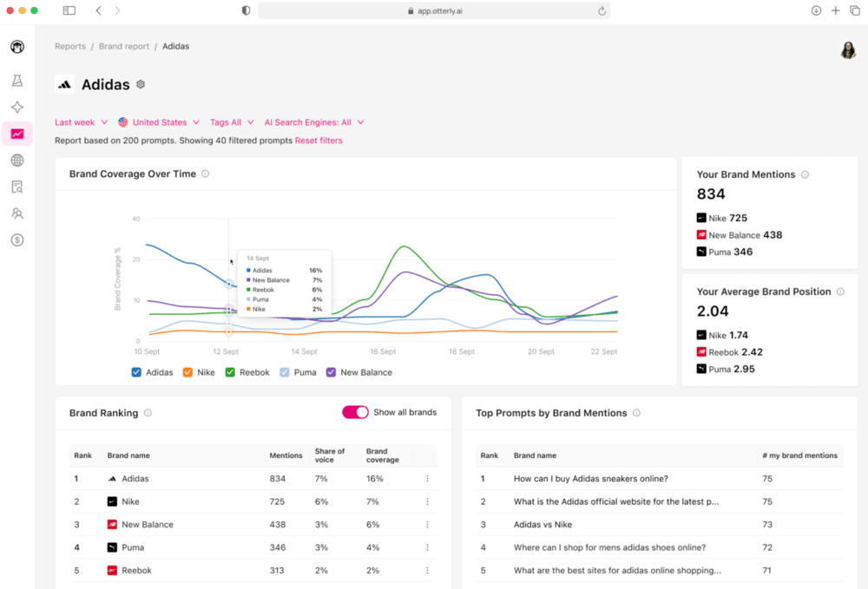Open the United States country dropdown
Image resolution: width=868 pixels, height=589 pixels.
click(158, 122)
